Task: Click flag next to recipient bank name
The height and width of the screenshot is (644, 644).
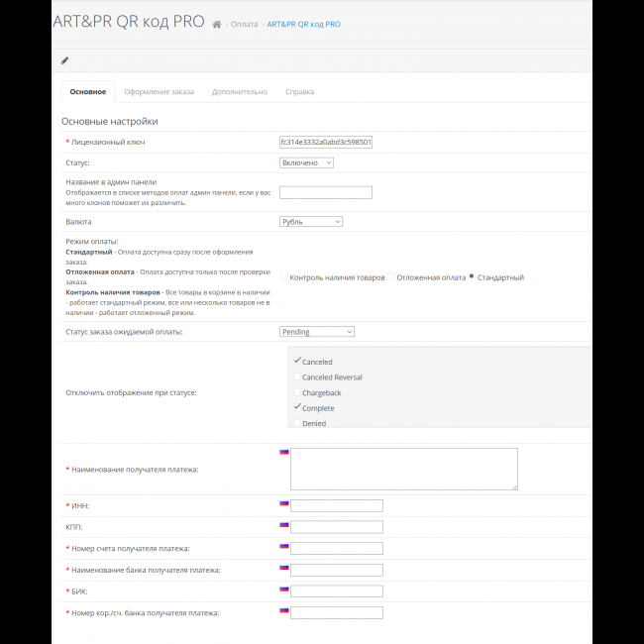Action: (284, 569)
